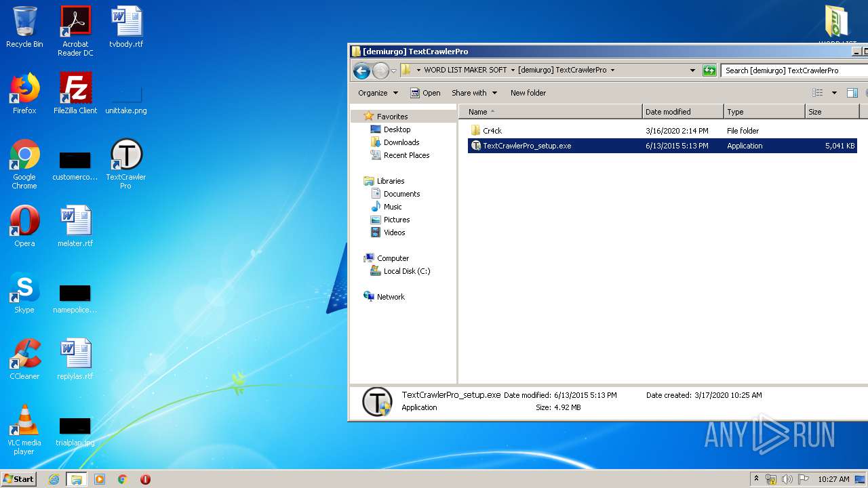The image size is (868, 488).
Task: Select unittake.png desktop file
Action: [x=126, y=99]
